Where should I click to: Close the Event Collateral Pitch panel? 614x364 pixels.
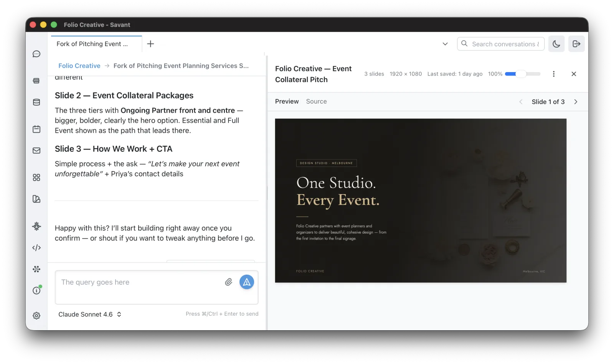click(x=574, y=74)
